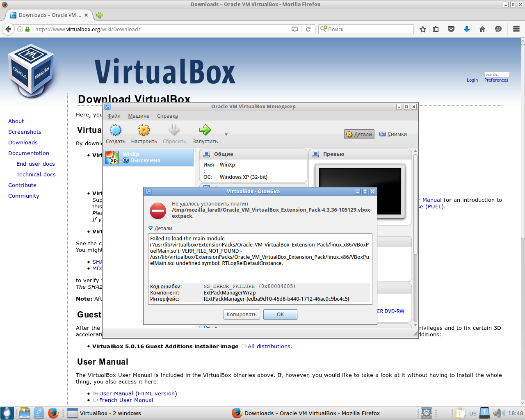Click the Сбросить (Discard) toolbar icon
The width and height of the screenshot is (525, 420).
(174, 134)
